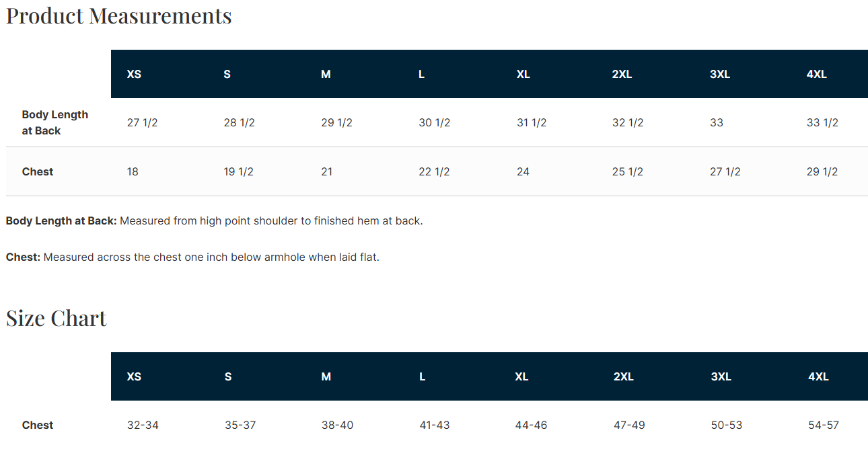868x449 pixels.
Task: Click the chest measurement value 21 for M
Action: pos(327,171)
